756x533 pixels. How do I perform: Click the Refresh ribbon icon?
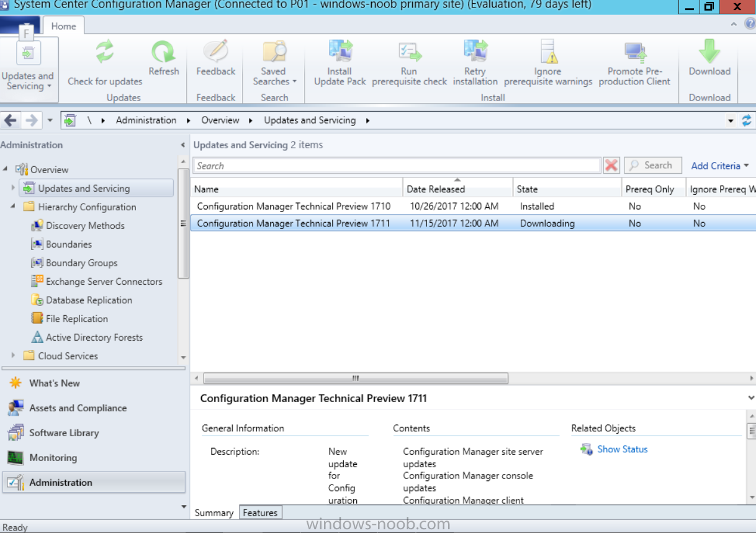coord(164,52)
